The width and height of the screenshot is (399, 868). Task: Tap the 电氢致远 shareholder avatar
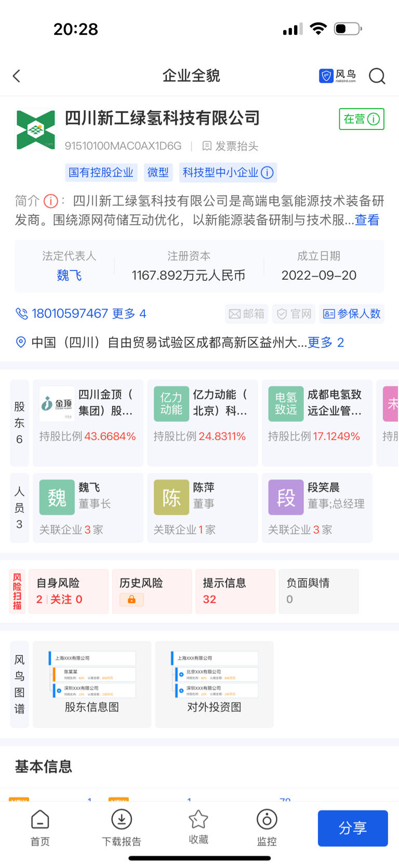pos(286,404)
